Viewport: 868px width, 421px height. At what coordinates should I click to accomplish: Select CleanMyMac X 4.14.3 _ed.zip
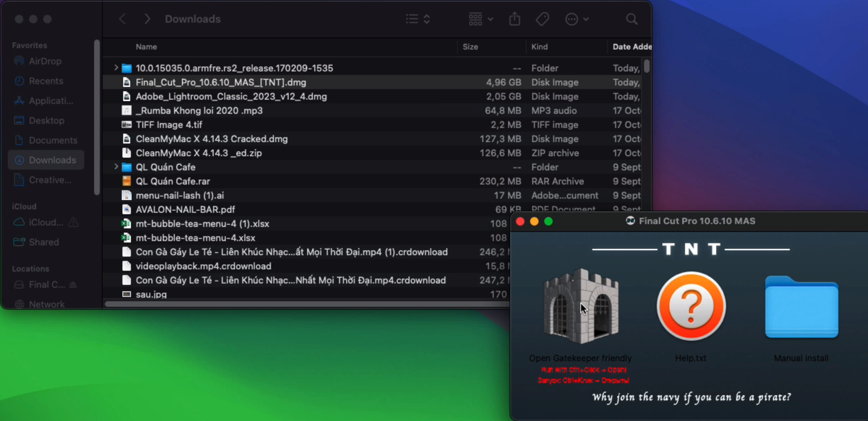(x=372, y=153)
